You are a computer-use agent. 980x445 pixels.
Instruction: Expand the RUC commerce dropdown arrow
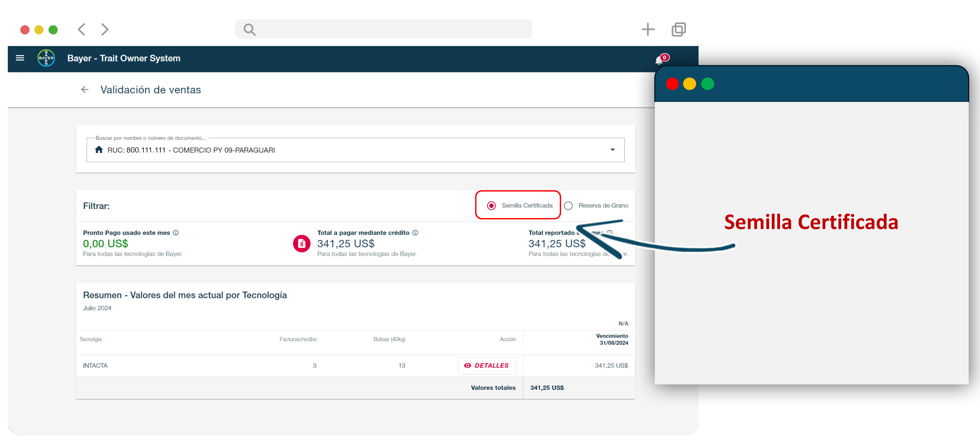click(x=612, y=150)
